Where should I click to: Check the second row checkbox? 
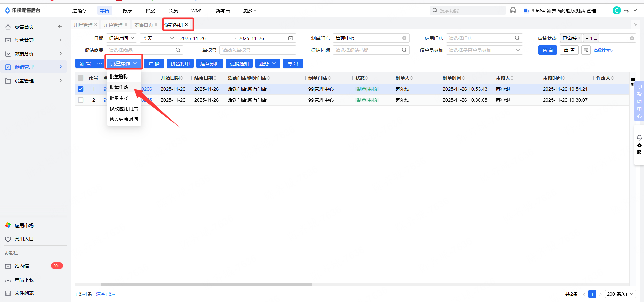81,100
